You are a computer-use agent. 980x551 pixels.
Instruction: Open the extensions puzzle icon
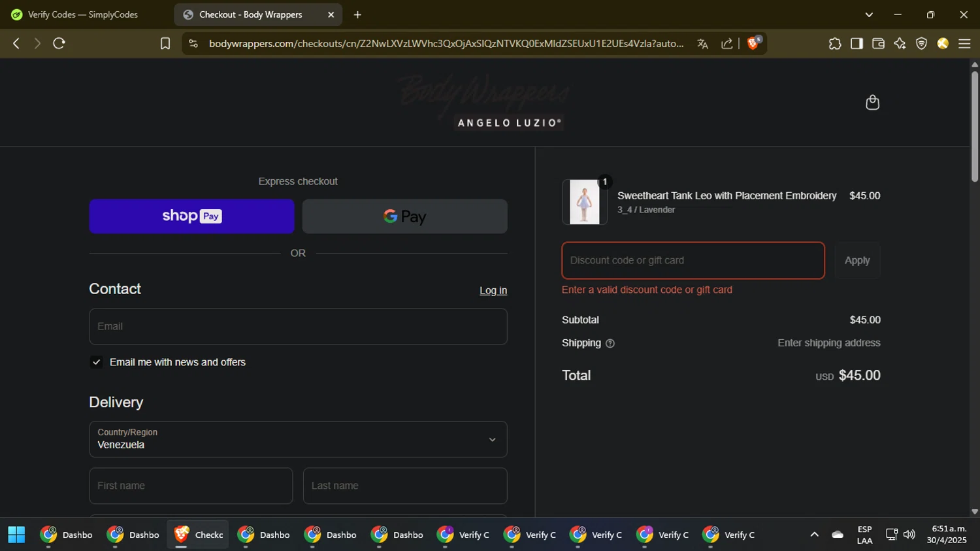click(x=835, y=44)
